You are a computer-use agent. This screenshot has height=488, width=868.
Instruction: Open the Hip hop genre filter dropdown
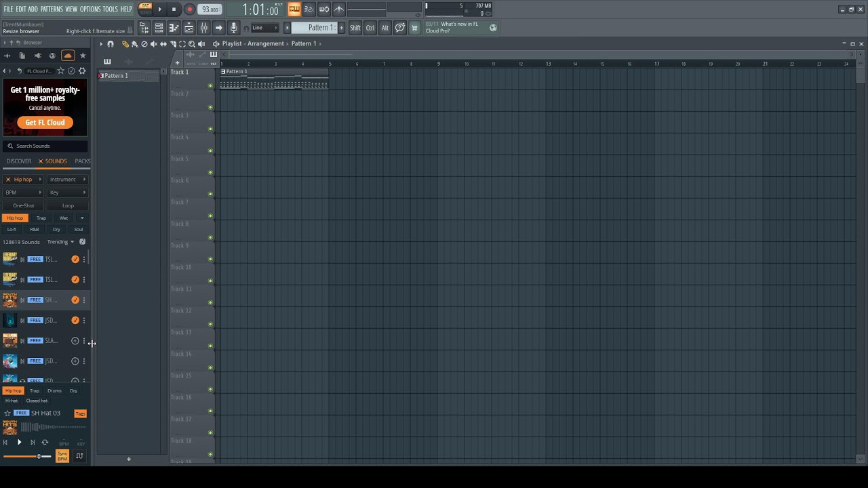[23, 180]
